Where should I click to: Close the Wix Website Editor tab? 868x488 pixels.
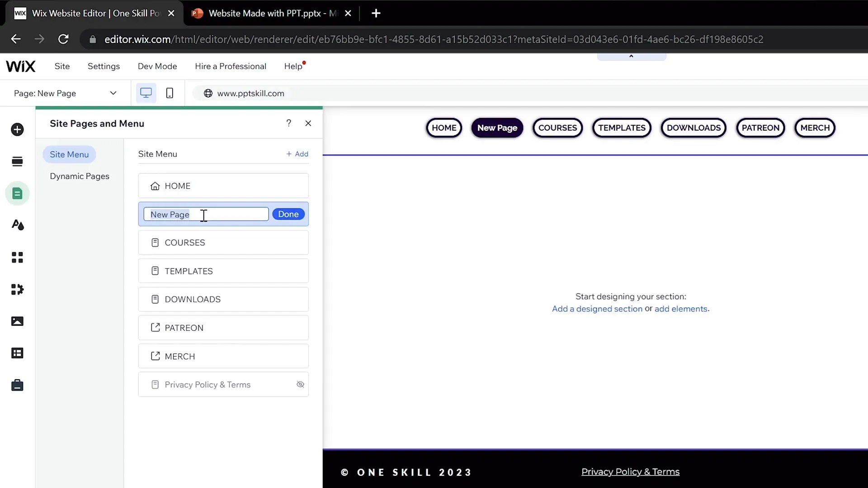pyautogui.click(x=171, y=14)
